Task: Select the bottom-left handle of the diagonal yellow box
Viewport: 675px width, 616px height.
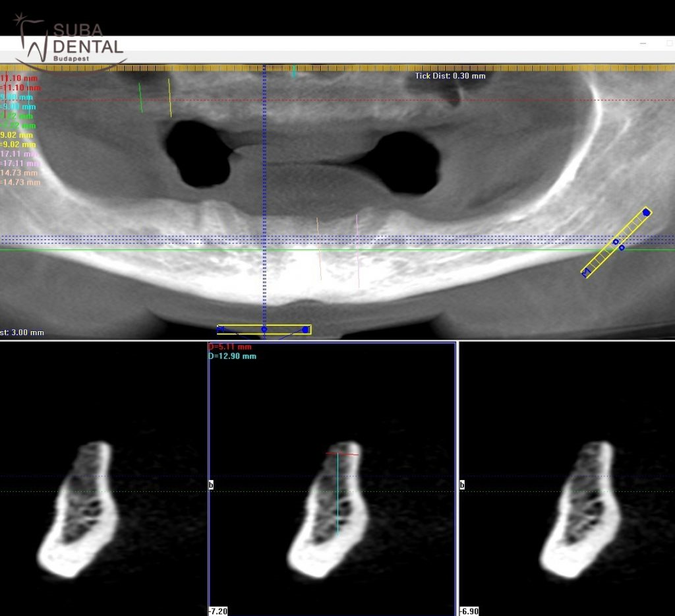Action: [x=585, y=272]
